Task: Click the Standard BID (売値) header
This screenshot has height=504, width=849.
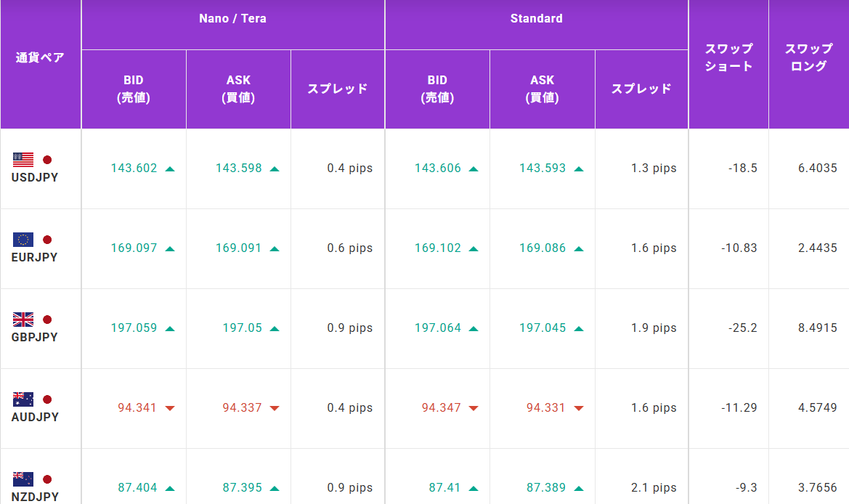Action: tap(437, 89)
